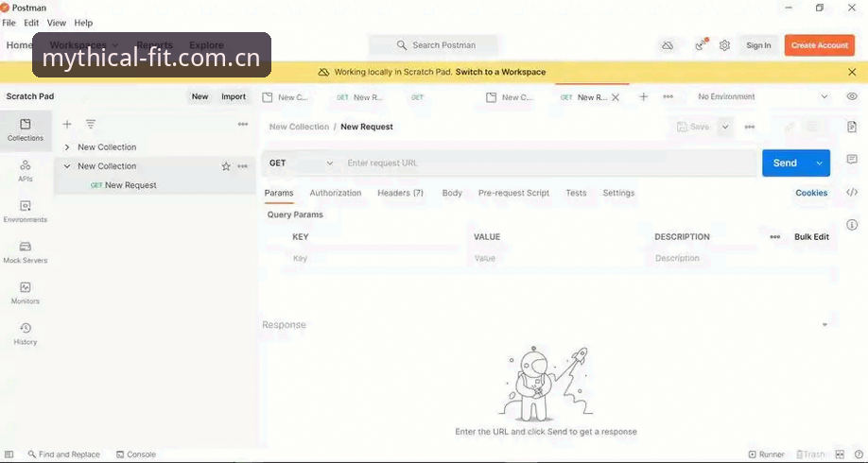Star the expanded New Collection
The image size is (868, 463).
tap(226, 166)
